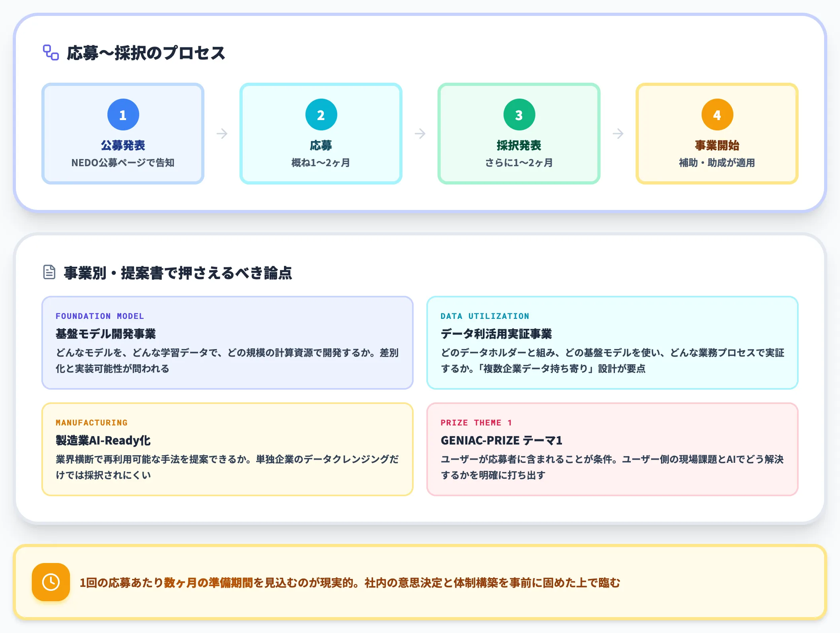The width and height of the screenshot is (840, 633).
Task: Click the NEDO公募ページで告知 text
Action: [x=123, y=163]
